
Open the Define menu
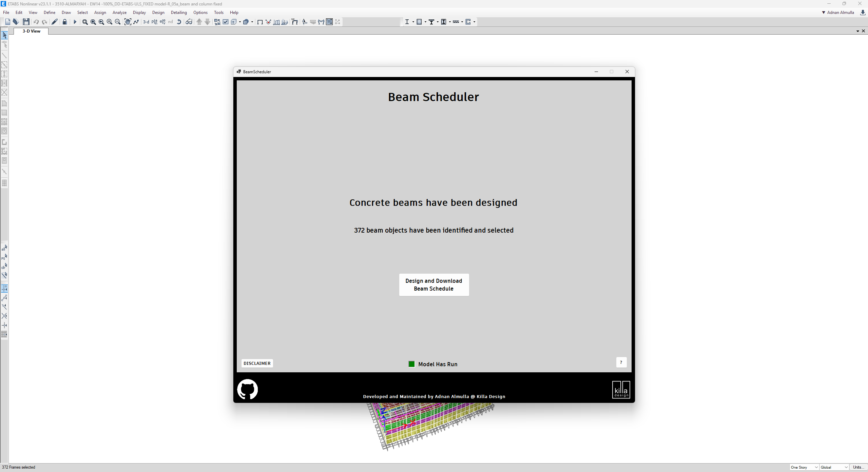point(50,13)
